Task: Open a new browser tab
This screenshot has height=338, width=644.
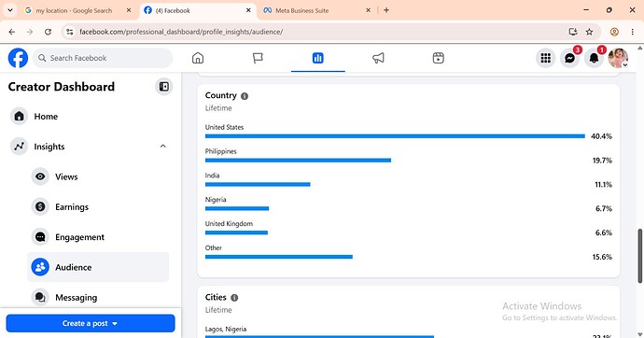Action: [x=386, y=10]
